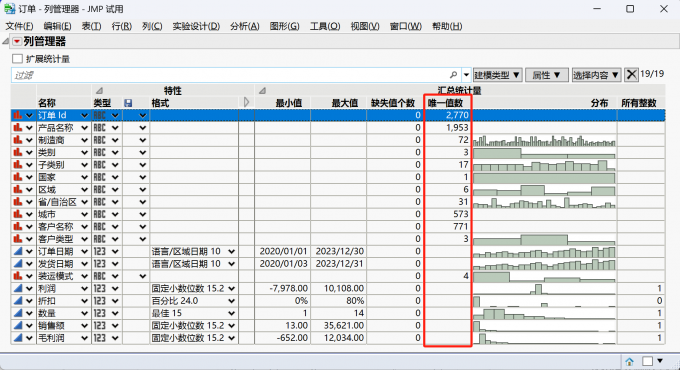Open the 属性 dropdown
This screenshot has height=370, width=680.
[546, 75]
